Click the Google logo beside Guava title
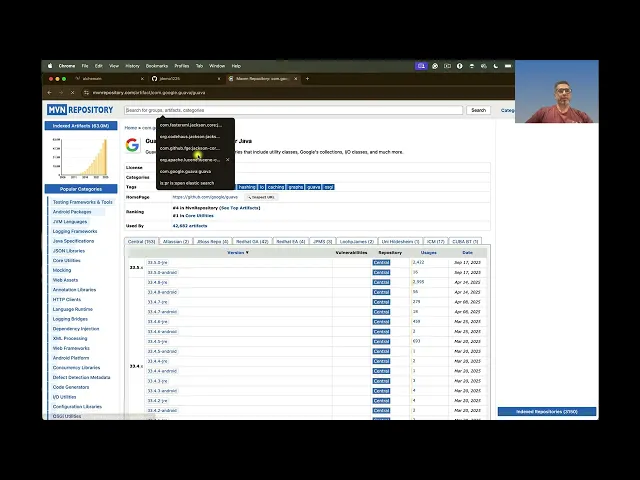Screen dimensions: 640x480 click(x=132, y=145)
